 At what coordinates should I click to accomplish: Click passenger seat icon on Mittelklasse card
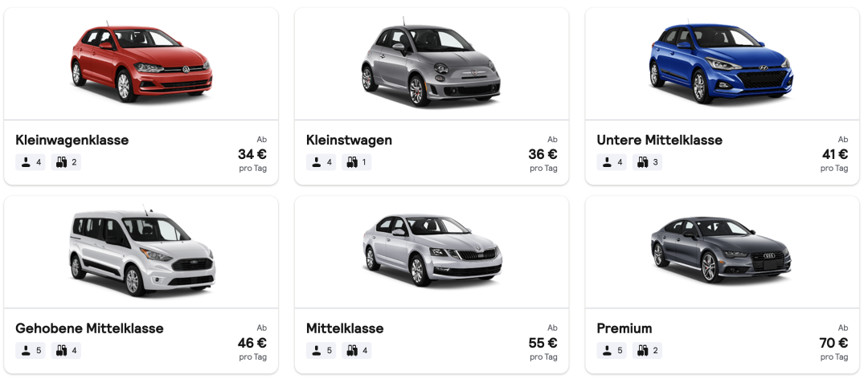(x=317, y=351)
